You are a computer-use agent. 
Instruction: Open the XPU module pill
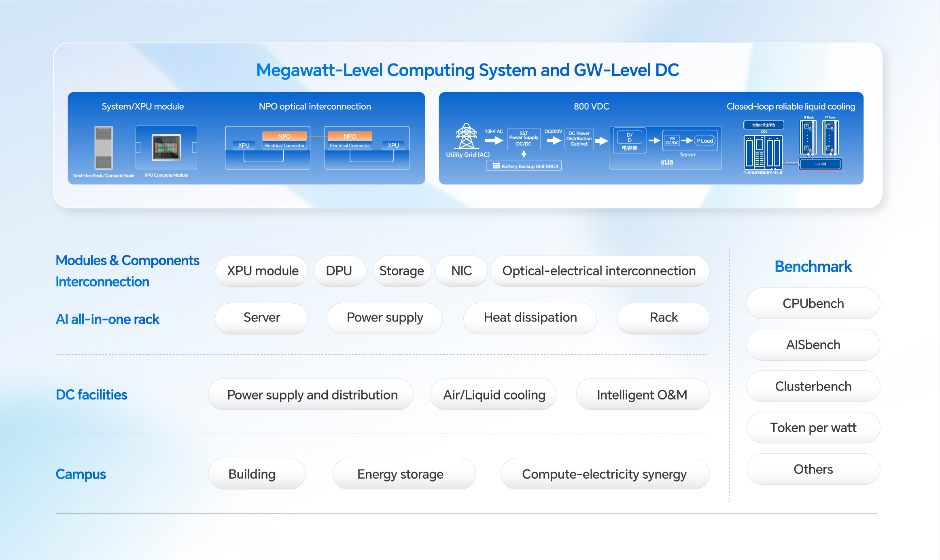(x=262, y=271)
